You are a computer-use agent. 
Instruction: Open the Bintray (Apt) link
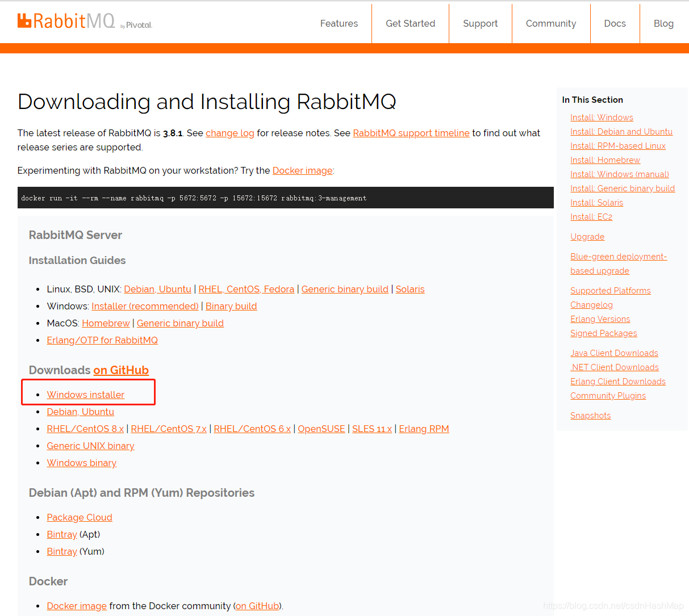point(62,534)
